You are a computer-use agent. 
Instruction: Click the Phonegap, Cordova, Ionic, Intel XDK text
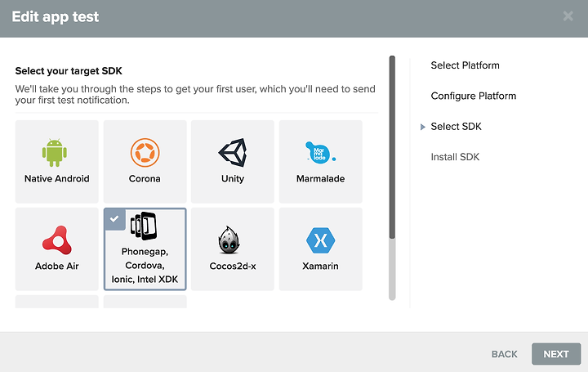145,266
